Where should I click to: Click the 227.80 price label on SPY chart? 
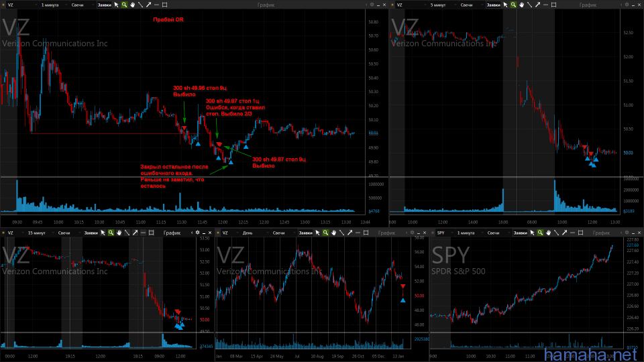[633, 239]
